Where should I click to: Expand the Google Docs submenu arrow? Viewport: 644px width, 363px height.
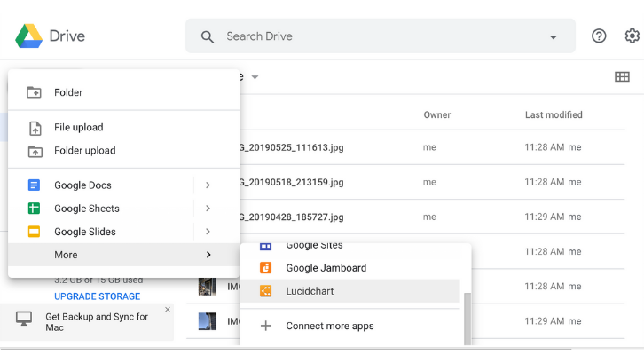pyautogui.click(x=208, y=185)
